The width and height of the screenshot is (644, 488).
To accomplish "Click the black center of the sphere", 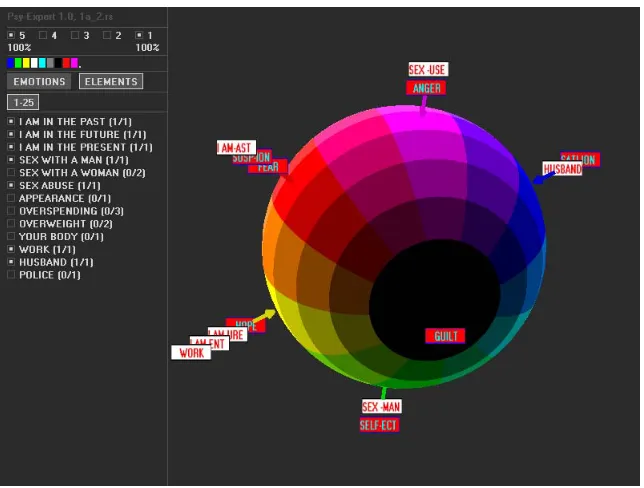I will pyautogui.click(x=435, y=301).
